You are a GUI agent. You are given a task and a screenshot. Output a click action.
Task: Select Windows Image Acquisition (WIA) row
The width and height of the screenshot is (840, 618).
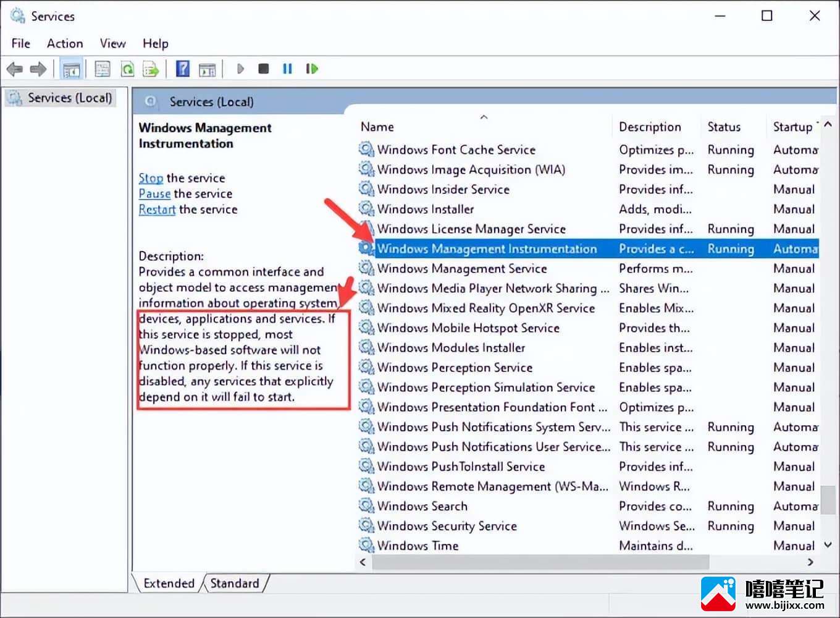588,169
